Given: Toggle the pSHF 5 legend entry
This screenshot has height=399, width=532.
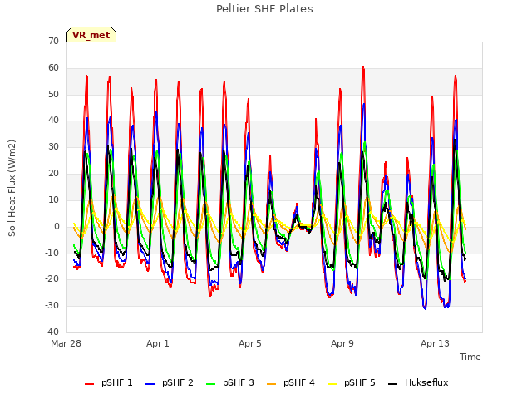Looking at the screenshot, I should [352, 382].
